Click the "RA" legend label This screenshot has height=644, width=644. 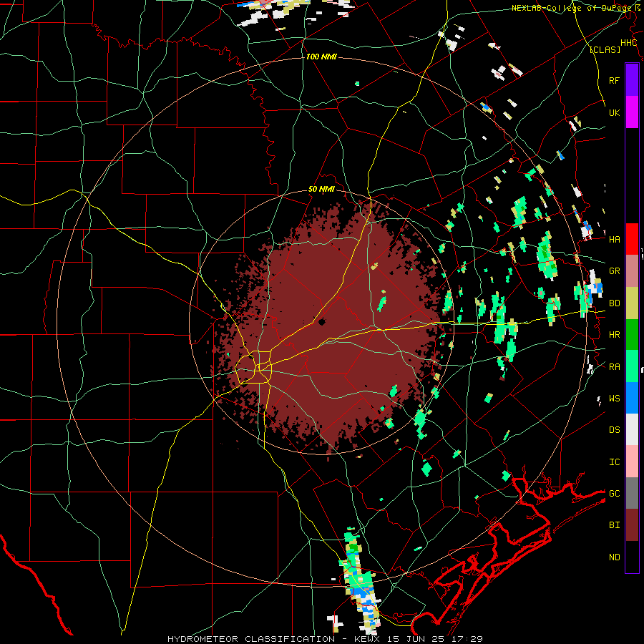[x=614, y=366]
